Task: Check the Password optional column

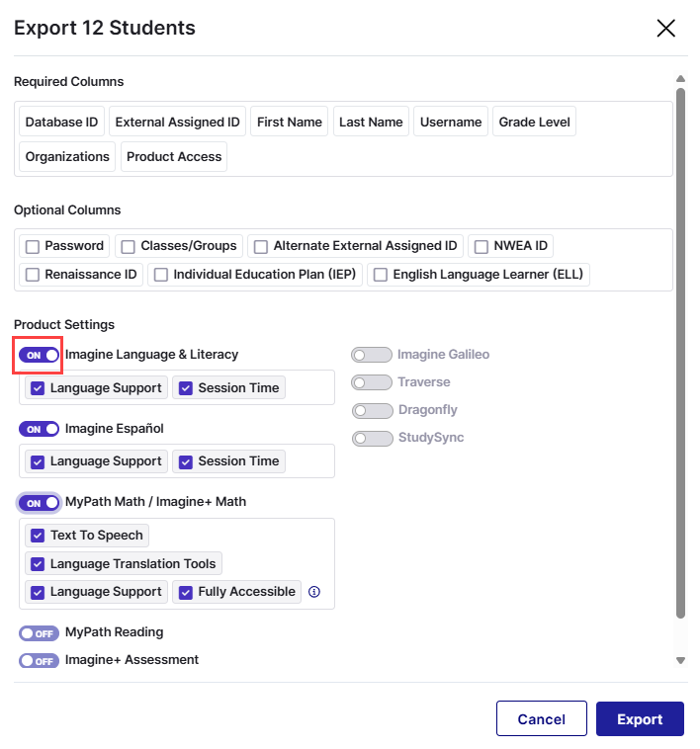Action: (33, 246)
